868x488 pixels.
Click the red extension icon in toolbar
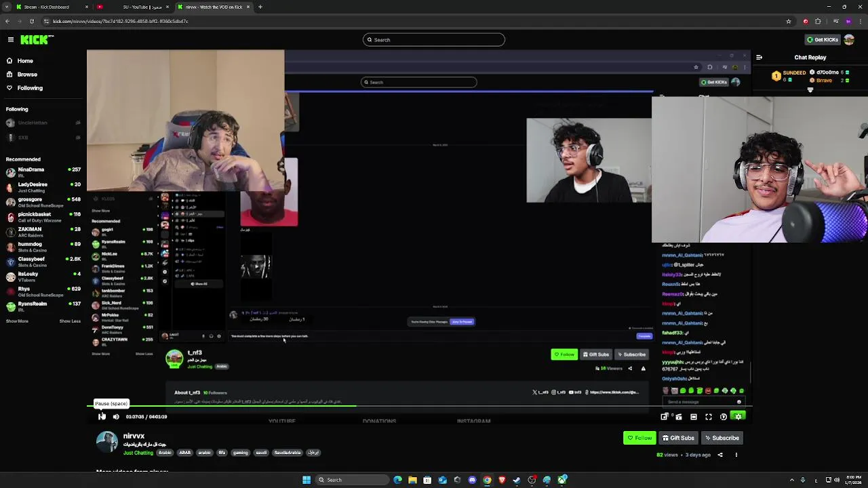tap(806, 21)
